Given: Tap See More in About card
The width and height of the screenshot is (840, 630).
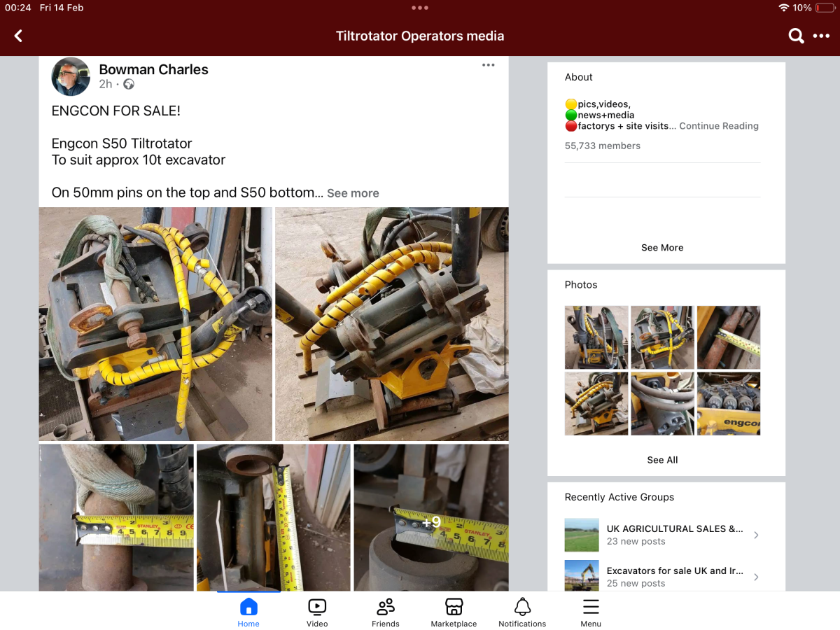Looking at the screenshot, I should click(x=662, y=248).
